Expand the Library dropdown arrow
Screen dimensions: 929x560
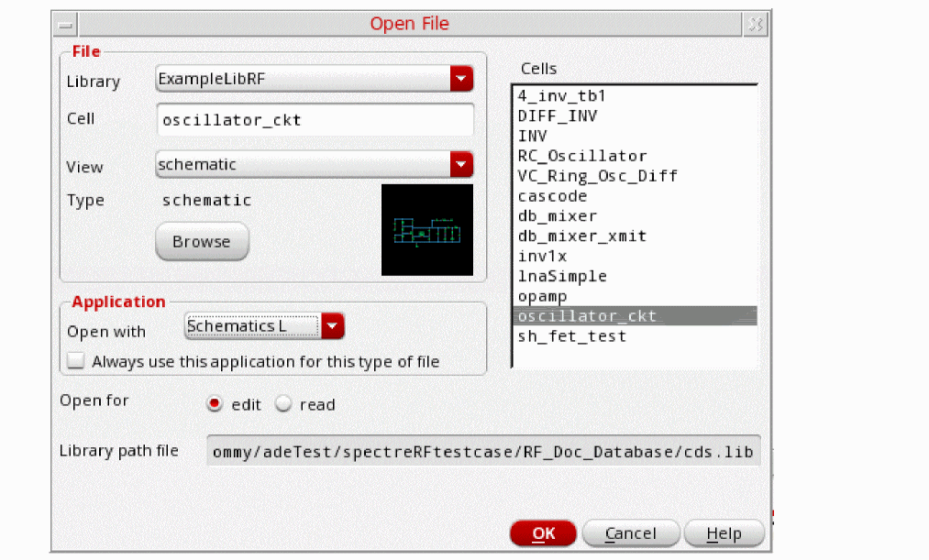[461, 80]
